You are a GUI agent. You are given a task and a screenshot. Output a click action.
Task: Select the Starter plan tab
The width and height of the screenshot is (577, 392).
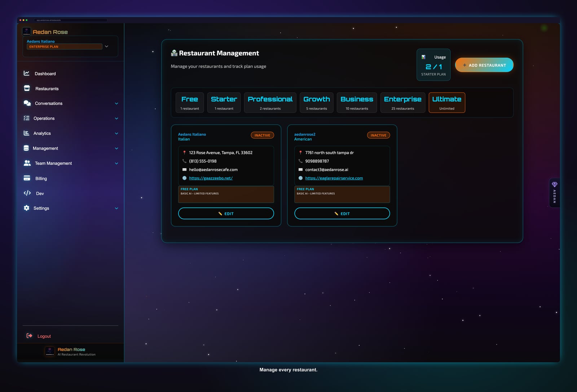[224, 103]
